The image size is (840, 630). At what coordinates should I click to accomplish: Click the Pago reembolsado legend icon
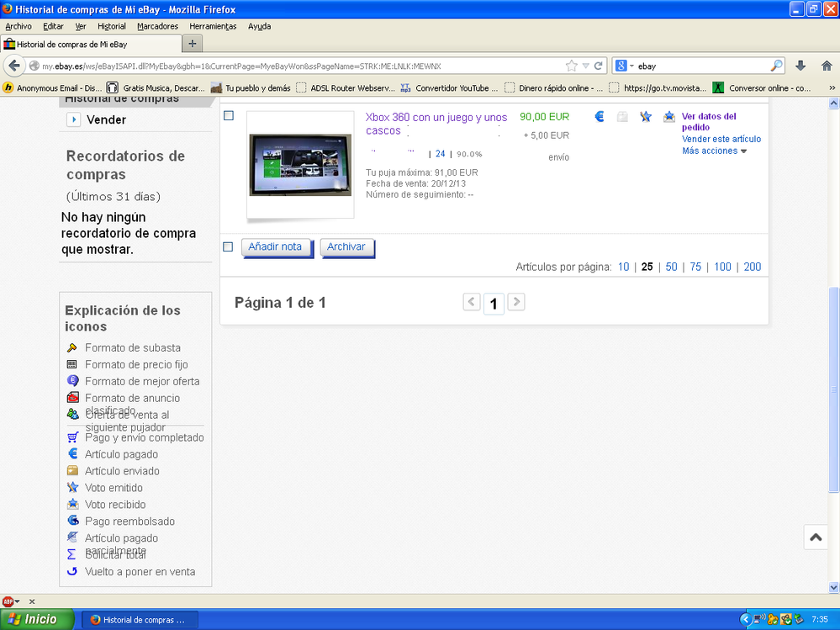[x=72, y=520]
